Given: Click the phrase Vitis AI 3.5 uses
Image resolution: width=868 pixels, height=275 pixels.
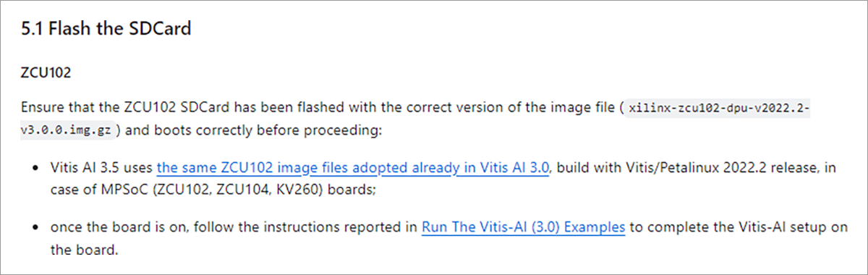Looking at the screenshot, I should [102, 169].
